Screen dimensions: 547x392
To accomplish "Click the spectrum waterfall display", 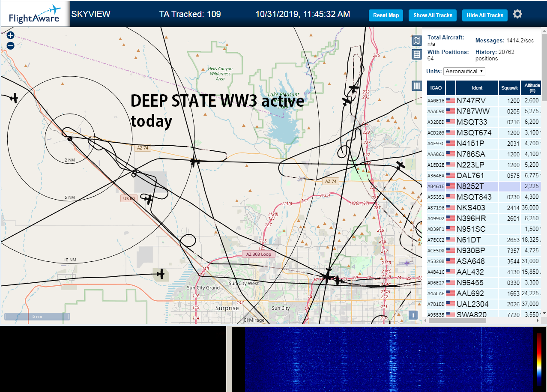I will pos(389,359).
